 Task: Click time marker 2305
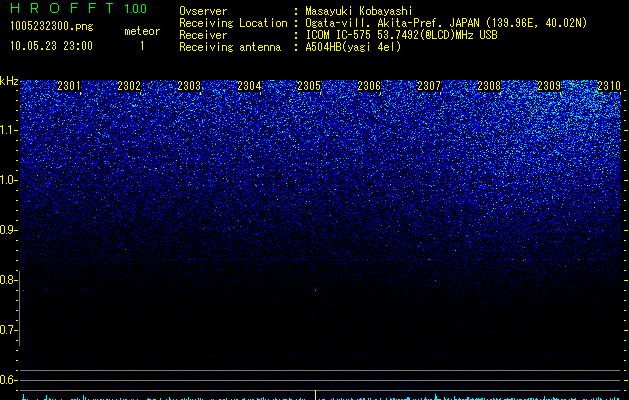click(309, 86)
